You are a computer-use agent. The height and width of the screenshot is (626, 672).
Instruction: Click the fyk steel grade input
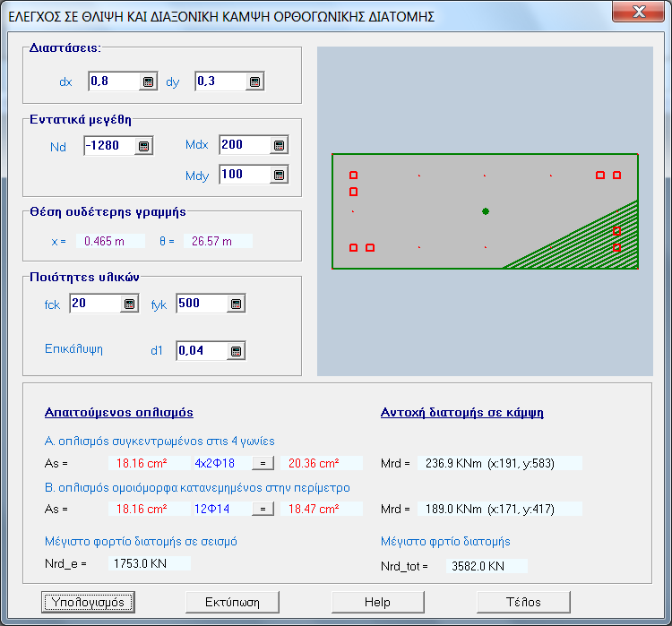(x=201, y=304)
